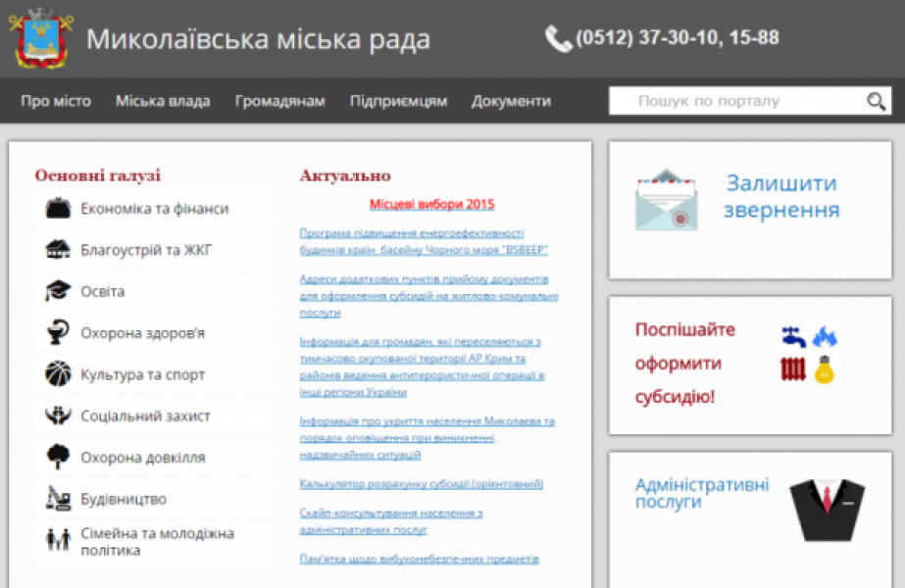The image size is (905, 588).
Task: Open the Місцеві вибори 2015 link
Action: tap(431, 205)
